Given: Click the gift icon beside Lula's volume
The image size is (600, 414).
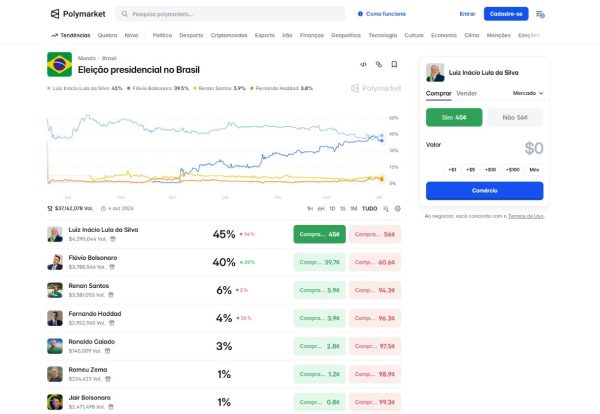Looking at the screenshot, I should click(x=112, y=240).
